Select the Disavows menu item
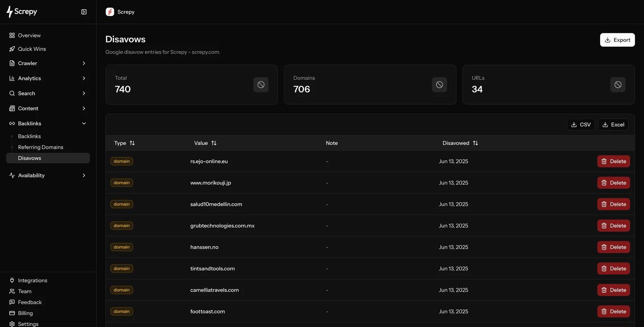This screenshot has height=327, width=644. (48, 158)
